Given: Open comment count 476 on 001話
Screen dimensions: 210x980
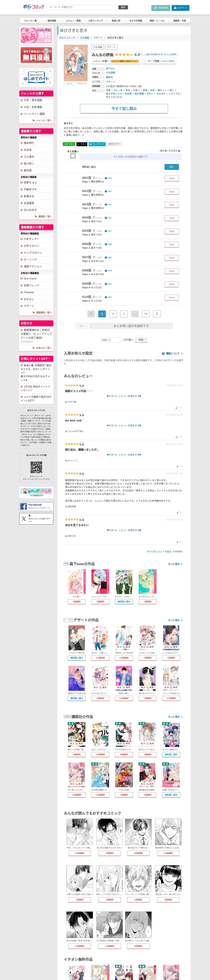Looking at the screenshot, I should [108, 178].
